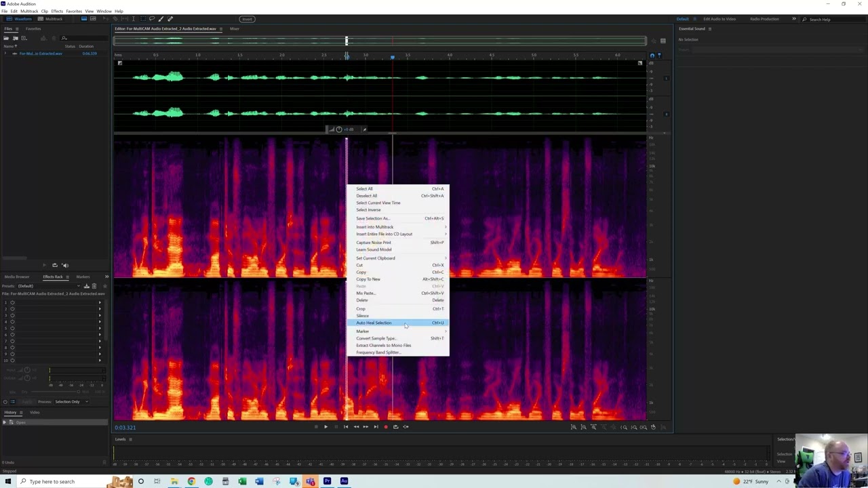Open effect list arrow for slot 4
868x488 pixels.
100,322
